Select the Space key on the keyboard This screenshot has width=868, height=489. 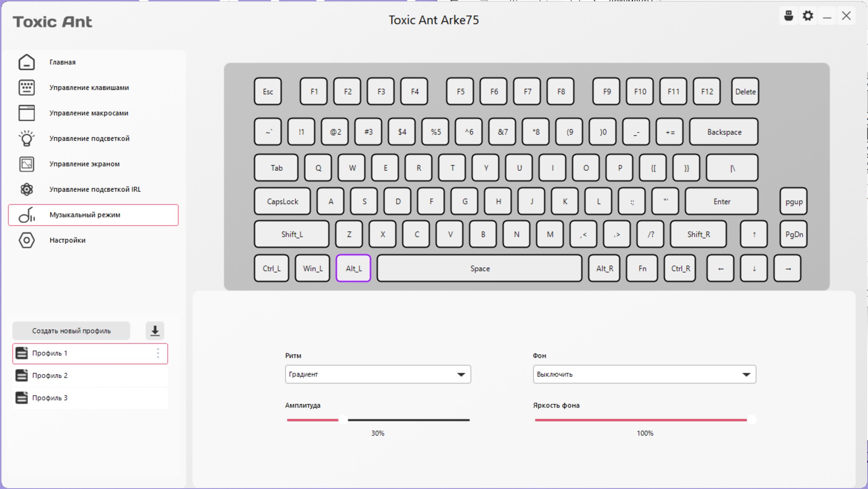point(479,268)
